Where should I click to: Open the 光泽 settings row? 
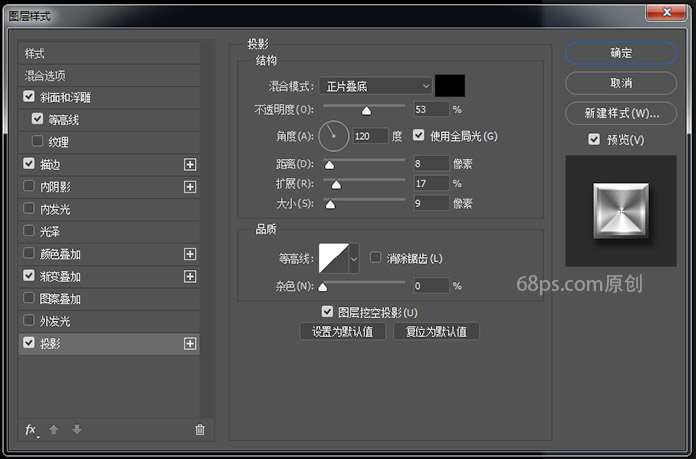click(x=109, y=232)
